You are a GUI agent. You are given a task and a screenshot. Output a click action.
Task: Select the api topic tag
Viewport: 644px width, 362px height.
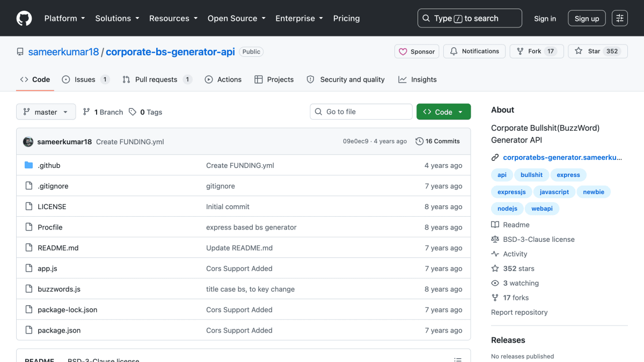tap(502, 175)
